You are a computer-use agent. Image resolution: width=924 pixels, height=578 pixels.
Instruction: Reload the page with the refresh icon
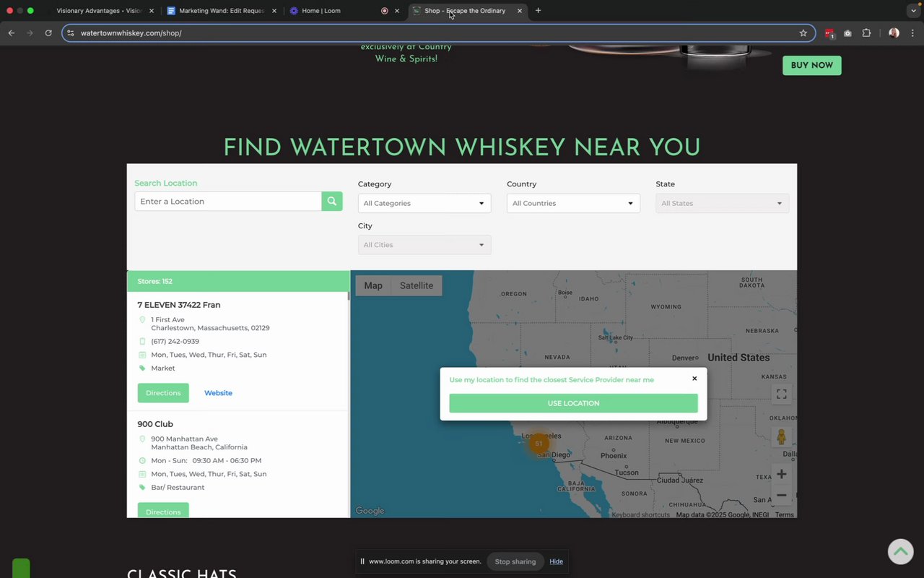(48, 33)
